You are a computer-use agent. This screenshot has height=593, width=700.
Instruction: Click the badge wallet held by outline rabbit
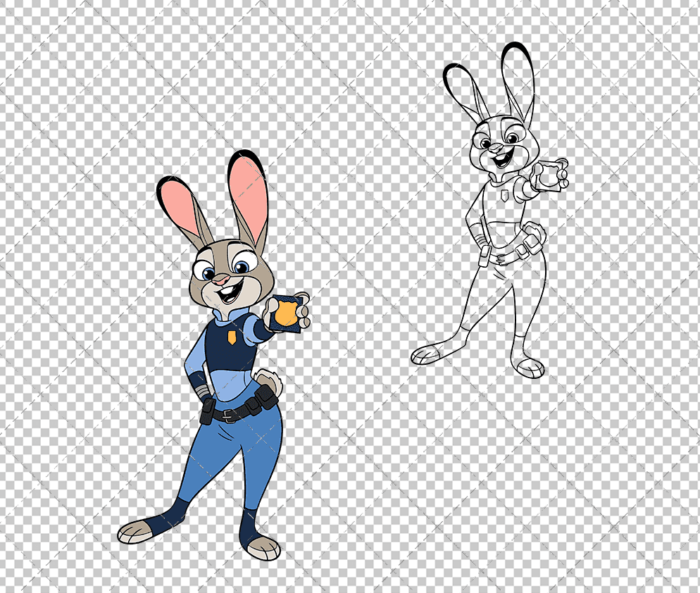coord(550,174)
